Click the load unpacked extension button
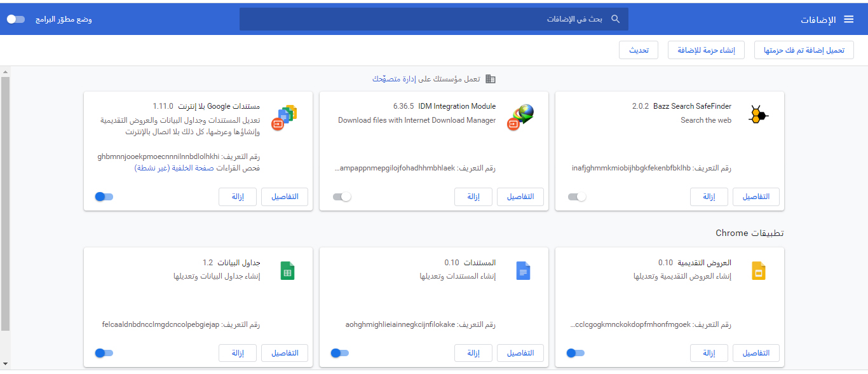This screenshot has height=374, width=868. (804, 50)
